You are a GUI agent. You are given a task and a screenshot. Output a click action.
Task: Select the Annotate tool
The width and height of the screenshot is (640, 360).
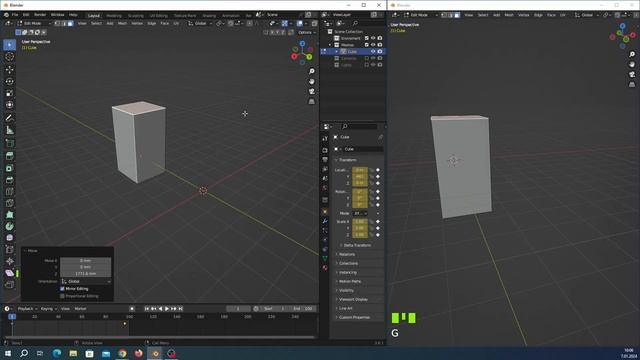coord(9,118)
